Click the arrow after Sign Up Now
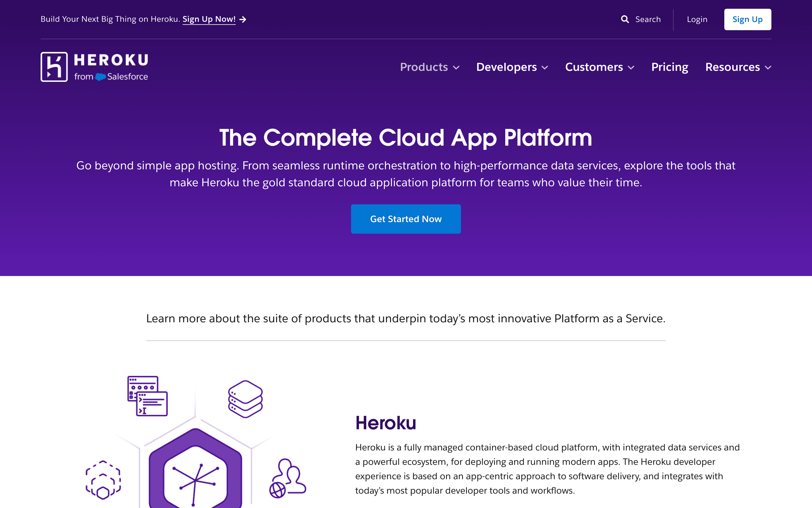The width and height of the screenshot is (812, 508). 243,19
